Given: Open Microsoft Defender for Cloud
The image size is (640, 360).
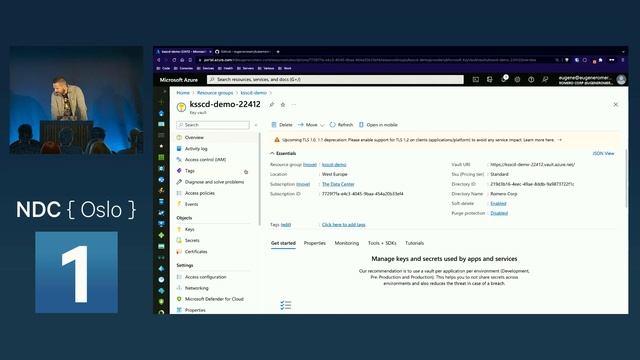Looking at the screenshot, I should (x=213, y=299).
